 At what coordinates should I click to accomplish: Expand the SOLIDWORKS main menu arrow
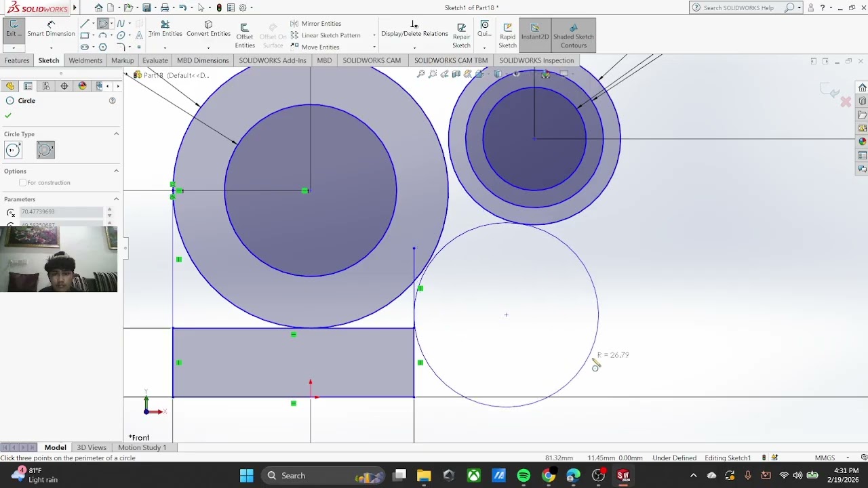[75, 7]
